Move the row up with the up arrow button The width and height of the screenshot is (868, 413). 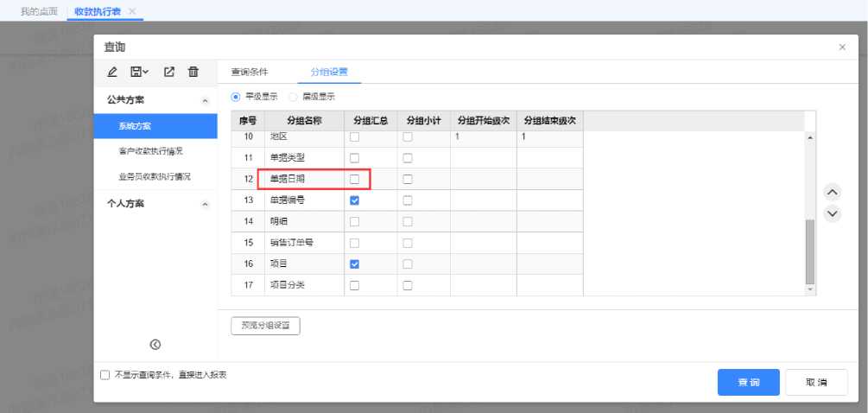point(833,193)
